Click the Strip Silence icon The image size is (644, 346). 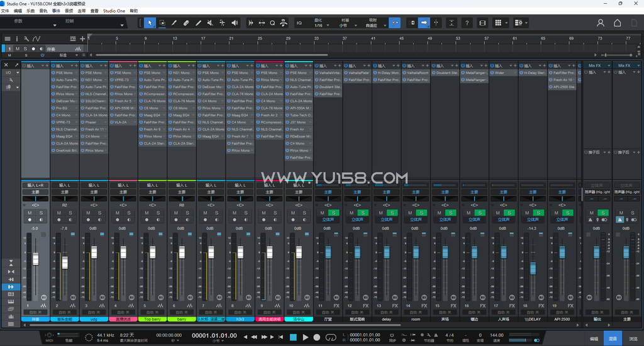coord(250,23)
